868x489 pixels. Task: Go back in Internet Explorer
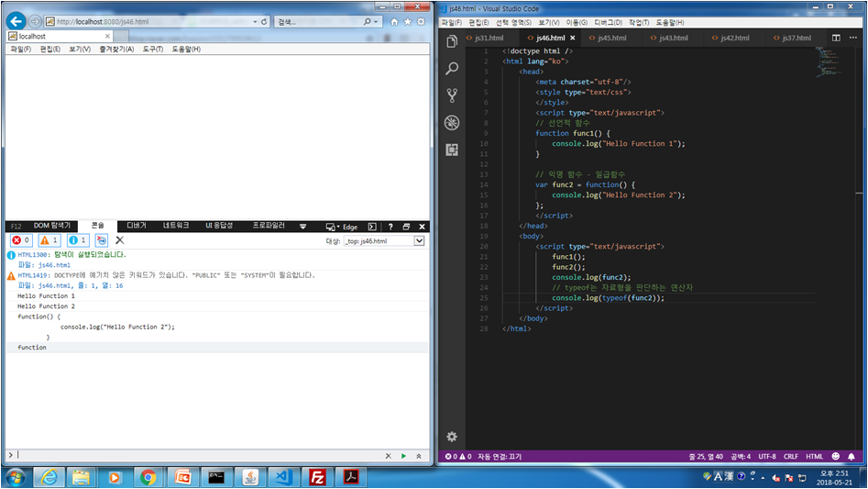coord(16,22)
